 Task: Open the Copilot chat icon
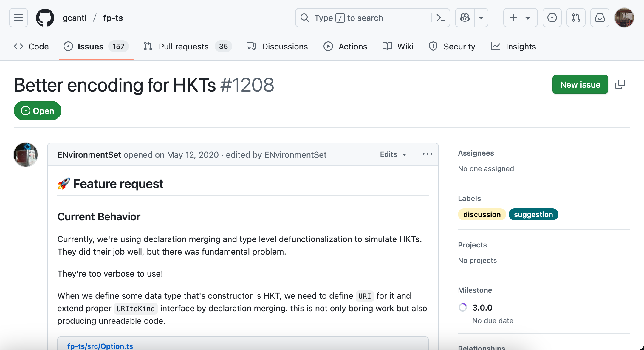465,18
